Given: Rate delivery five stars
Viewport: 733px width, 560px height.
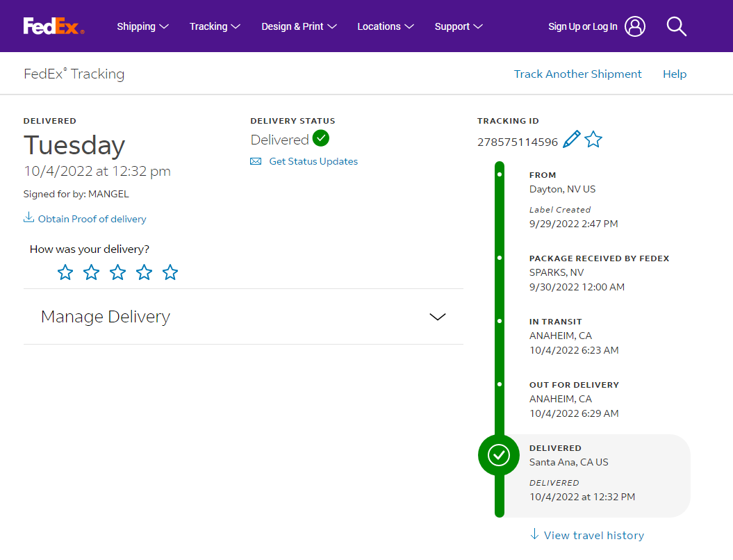Looking at the screenshot, I should click(x=170, y=272).
